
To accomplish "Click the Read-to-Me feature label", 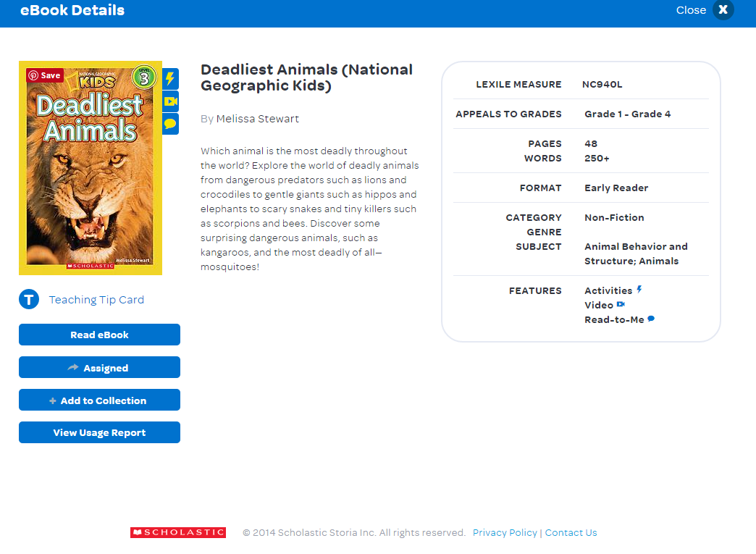I will (x=614, y=319).
